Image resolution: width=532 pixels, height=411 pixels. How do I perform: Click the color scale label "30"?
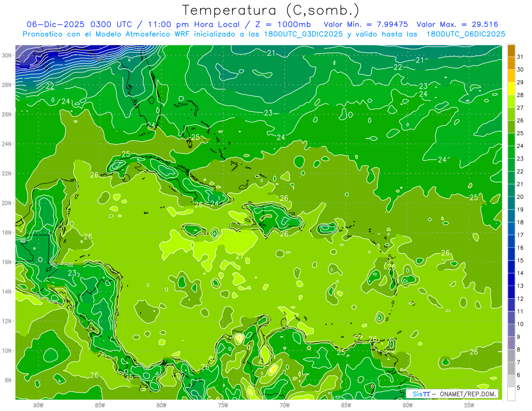click(520, 70)
